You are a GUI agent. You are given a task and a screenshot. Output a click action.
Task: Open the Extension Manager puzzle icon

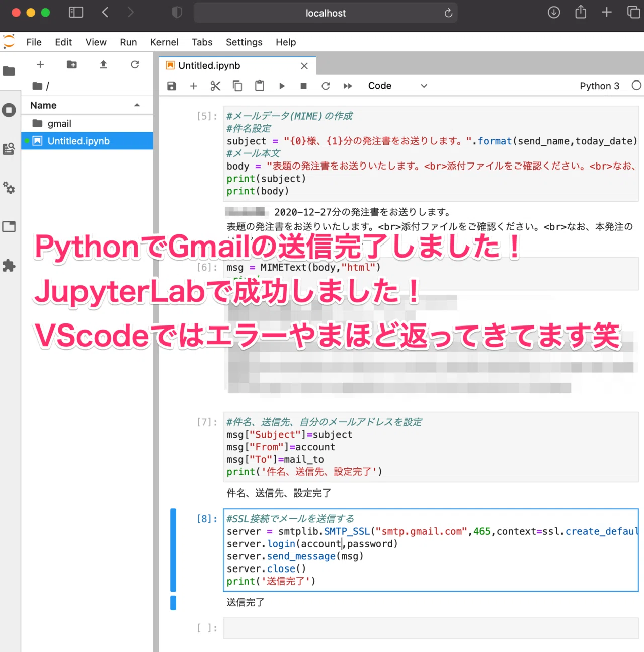click(x=9, y=265)
